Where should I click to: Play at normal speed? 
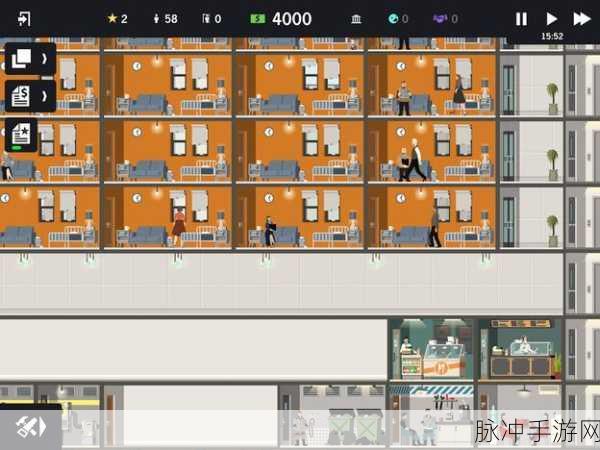(x=551, y=18)
